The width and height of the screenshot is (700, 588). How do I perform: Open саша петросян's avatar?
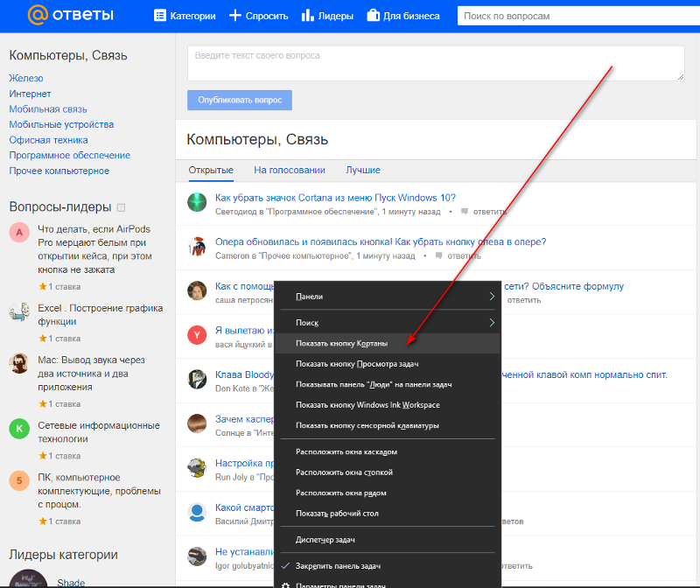pos(197,290)
